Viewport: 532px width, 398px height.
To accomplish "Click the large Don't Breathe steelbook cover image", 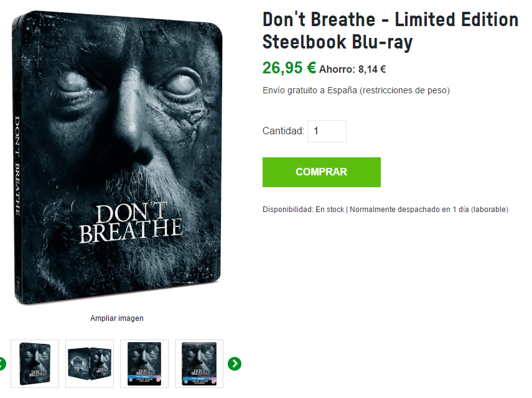I will 117,157.
